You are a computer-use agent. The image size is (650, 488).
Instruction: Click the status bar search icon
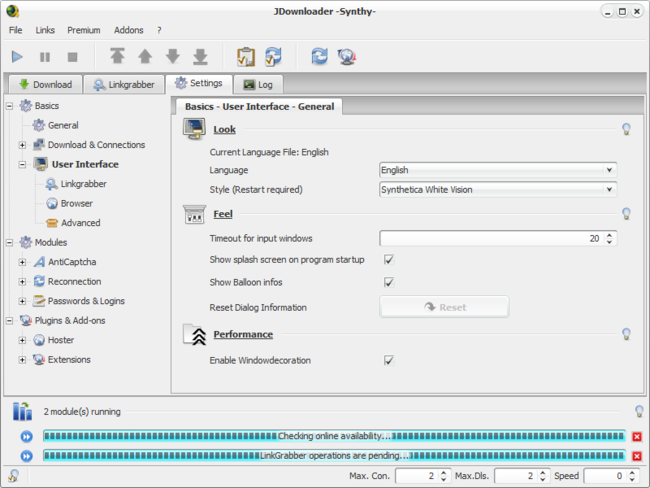[x=13, y=476]
